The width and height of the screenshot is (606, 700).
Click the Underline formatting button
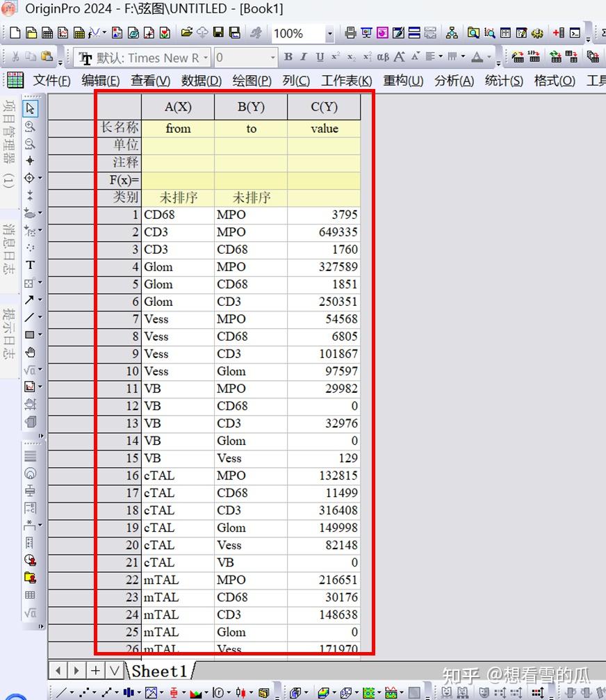tap(320, 57)
